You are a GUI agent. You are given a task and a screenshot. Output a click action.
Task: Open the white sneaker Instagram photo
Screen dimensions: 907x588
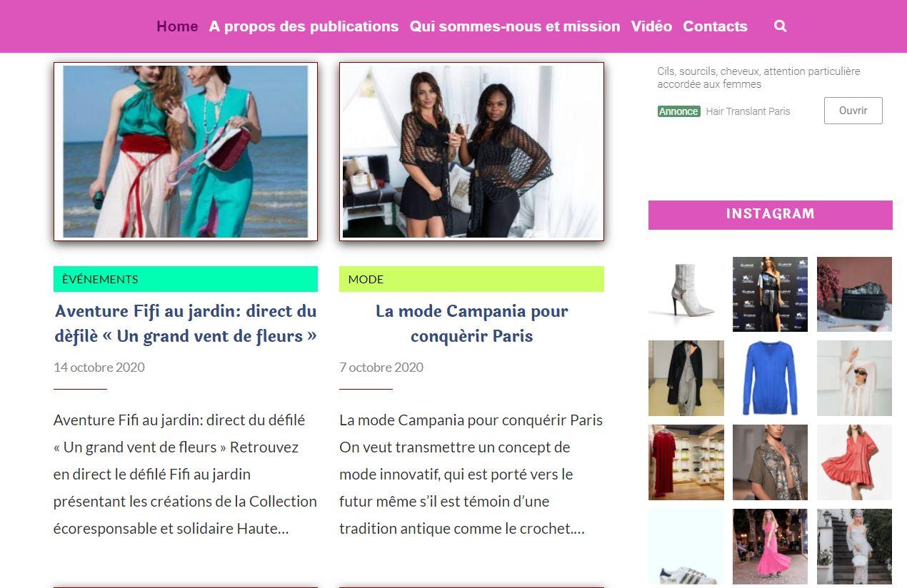pyautogui.click(x=686, y=547)
